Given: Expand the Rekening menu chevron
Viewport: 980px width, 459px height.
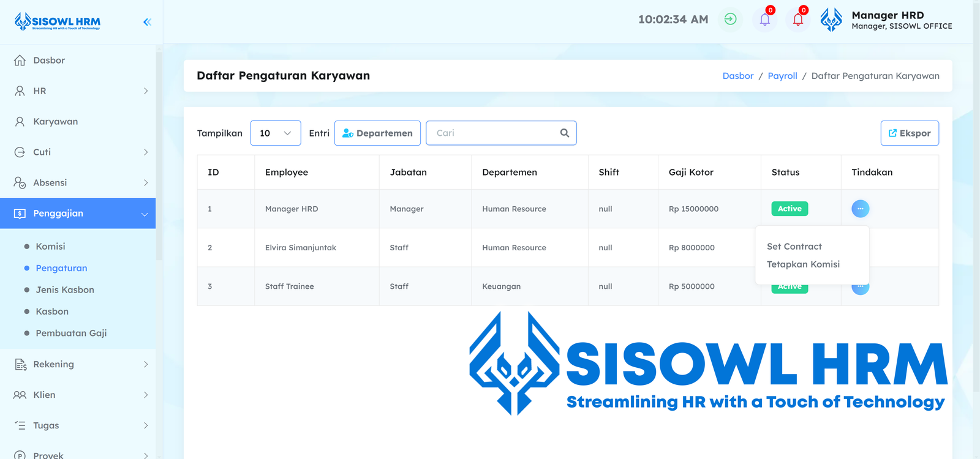Looking at the screenshot, I should click(146, 364).
